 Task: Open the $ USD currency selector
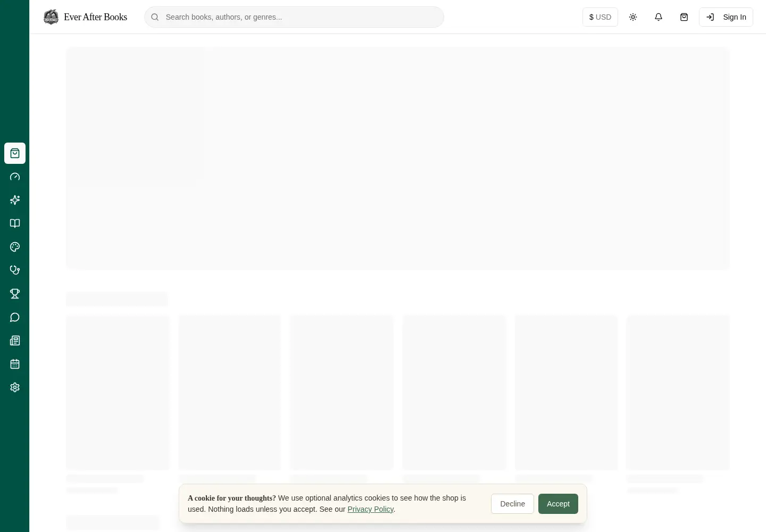[600, 17]
